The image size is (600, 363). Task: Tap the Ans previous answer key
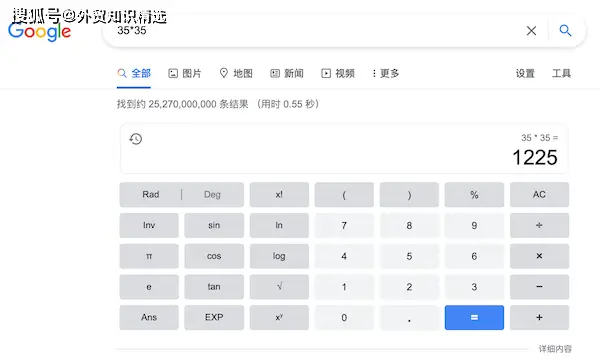pos(149,317)
